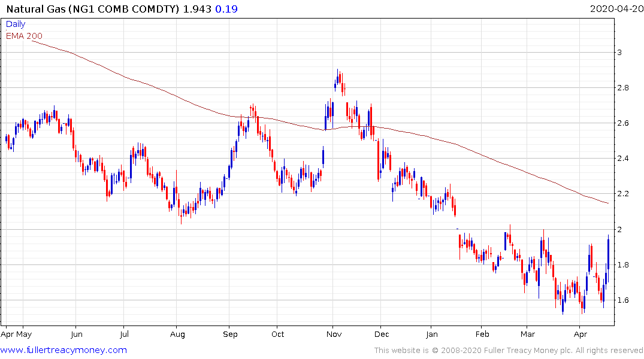
Task: Open the www.fullertreacymoney.com link
Action: click(x=64, y=350)
